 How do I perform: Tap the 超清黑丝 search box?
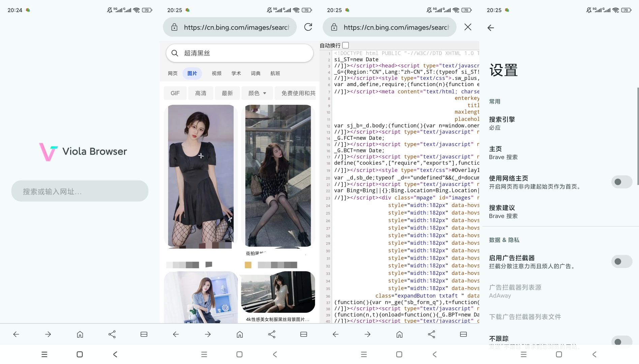[240, 53]
